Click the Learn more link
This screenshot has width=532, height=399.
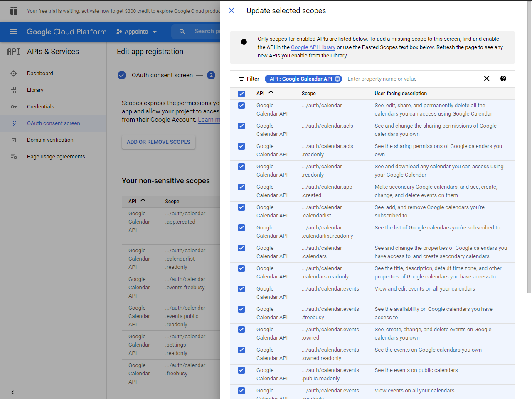(209, 120)
